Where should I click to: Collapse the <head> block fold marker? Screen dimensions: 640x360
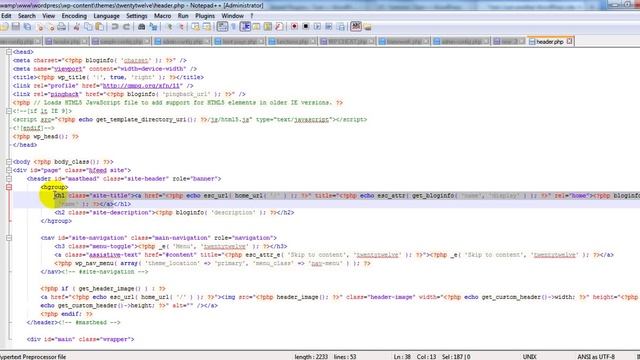9,52
